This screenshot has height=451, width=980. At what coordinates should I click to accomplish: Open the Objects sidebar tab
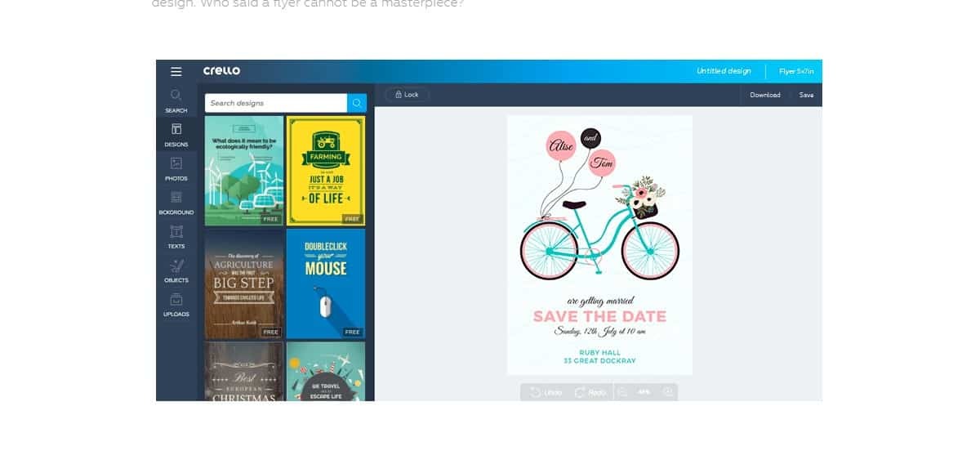[x=176, y=270]
